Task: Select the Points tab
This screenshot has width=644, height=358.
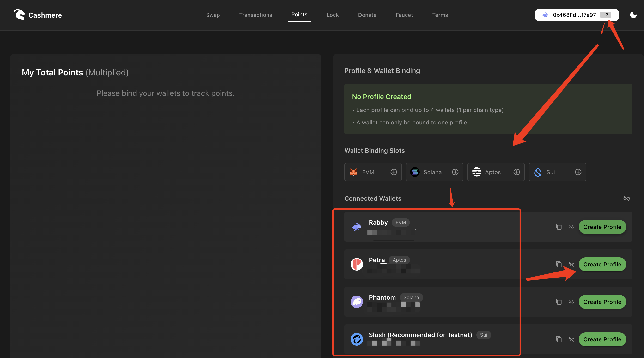Action: coord(299,14)
